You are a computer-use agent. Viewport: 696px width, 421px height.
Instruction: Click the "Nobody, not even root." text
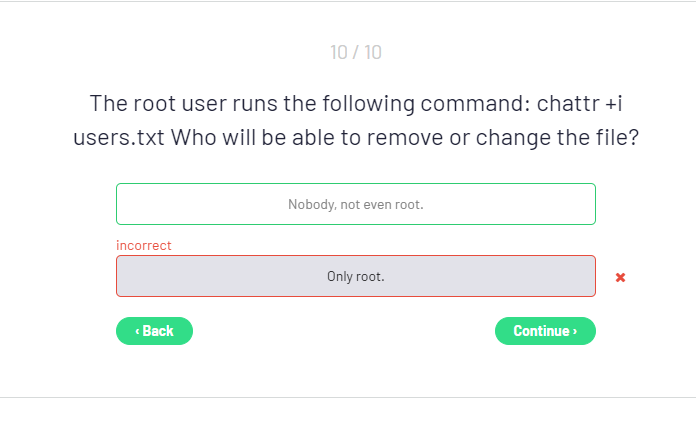[x=355, y=204]
